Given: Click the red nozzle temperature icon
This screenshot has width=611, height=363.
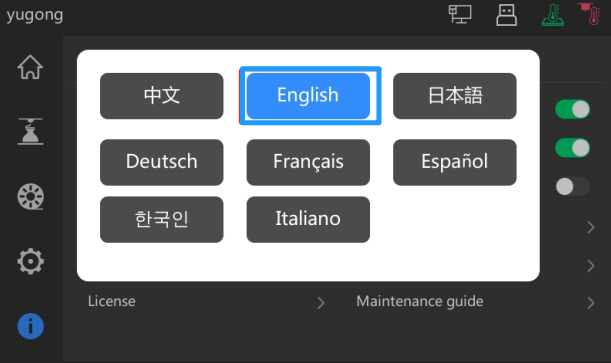Looking at the screenshot, I should 589,14.
